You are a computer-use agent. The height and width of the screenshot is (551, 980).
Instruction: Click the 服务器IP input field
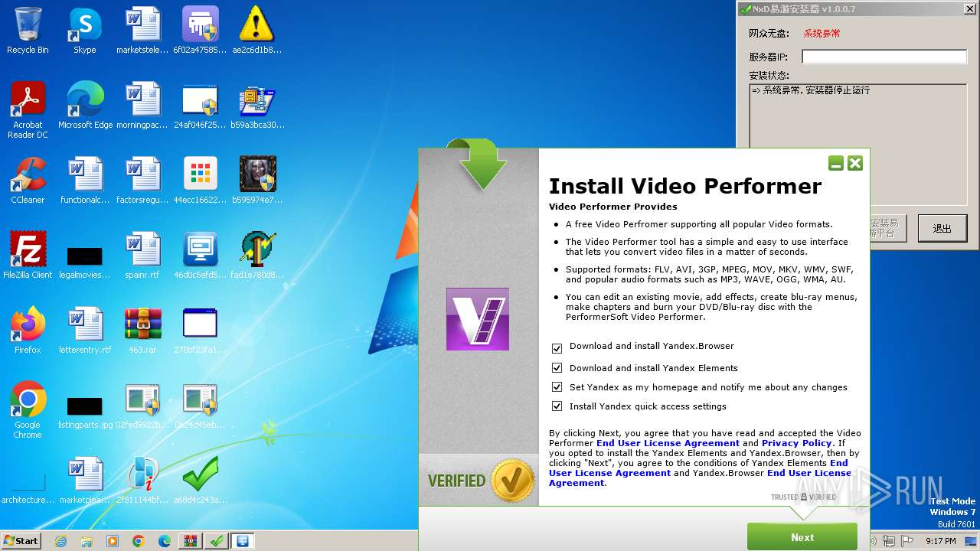pos(884,57)
